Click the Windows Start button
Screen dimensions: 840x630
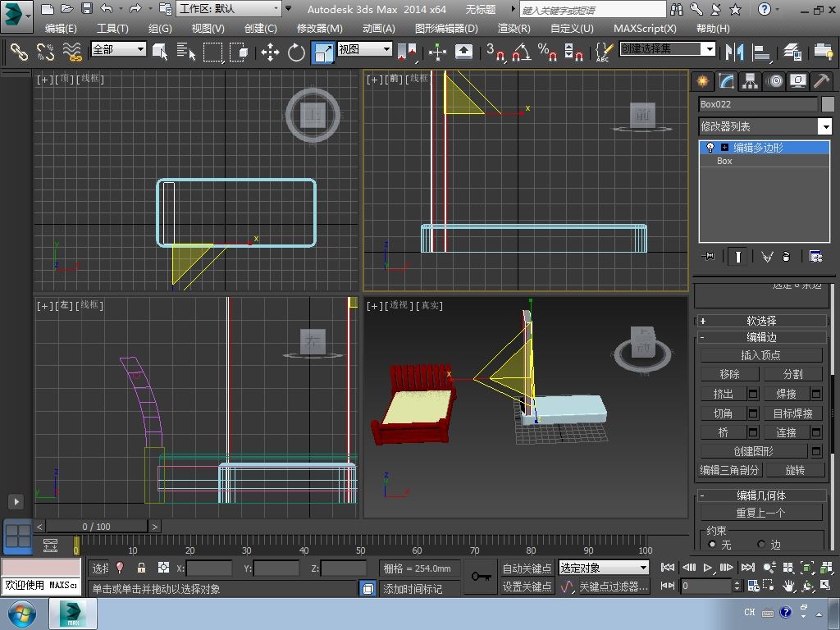point(22,614)
